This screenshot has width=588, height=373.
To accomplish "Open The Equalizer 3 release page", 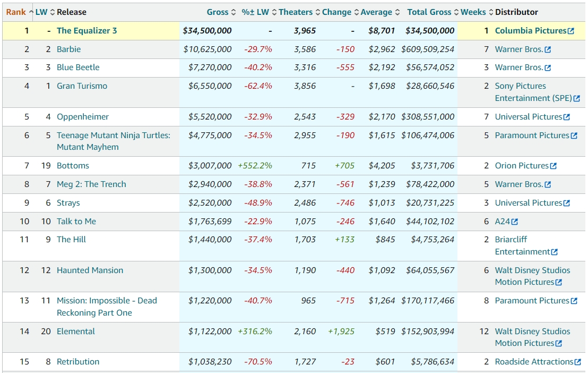I will click(x=87, y=31).
